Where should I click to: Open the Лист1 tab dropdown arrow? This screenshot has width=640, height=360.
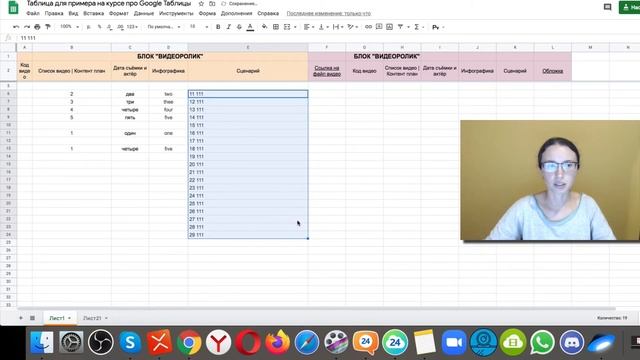click(x=69, y=318)
